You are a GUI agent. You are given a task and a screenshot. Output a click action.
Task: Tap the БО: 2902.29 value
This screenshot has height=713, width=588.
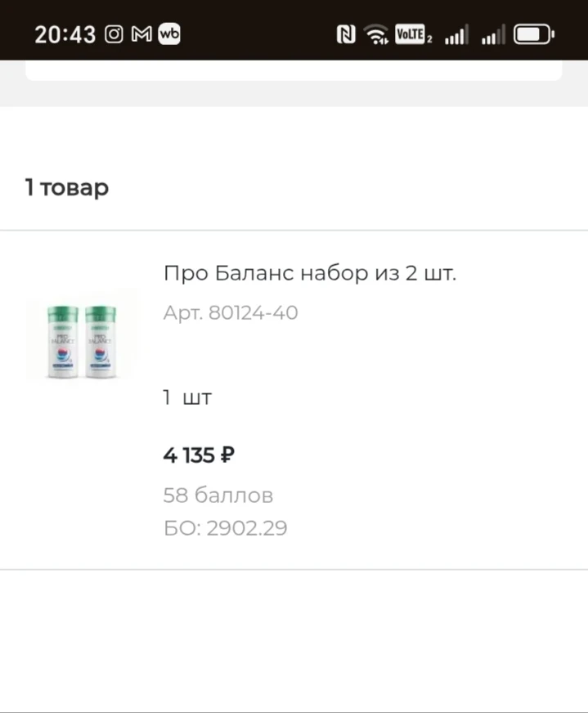225,528
